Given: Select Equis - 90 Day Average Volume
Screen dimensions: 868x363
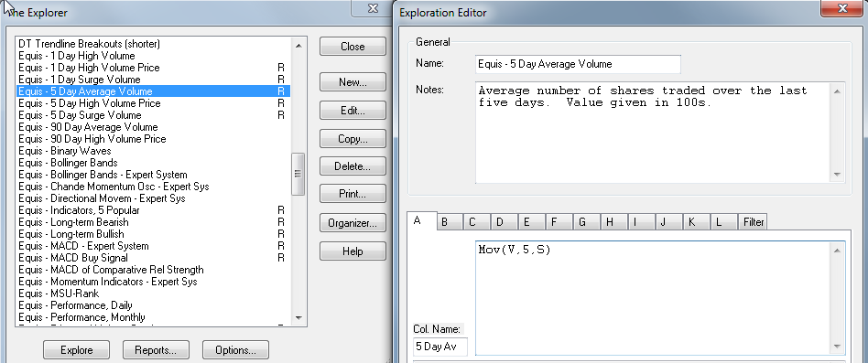Looking at the screenshot, I should [153, 127].
